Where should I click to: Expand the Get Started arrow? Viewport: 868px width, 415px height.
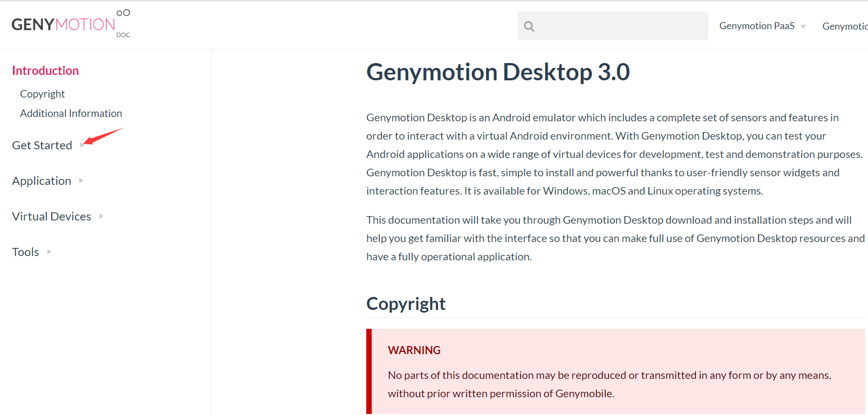82,145
